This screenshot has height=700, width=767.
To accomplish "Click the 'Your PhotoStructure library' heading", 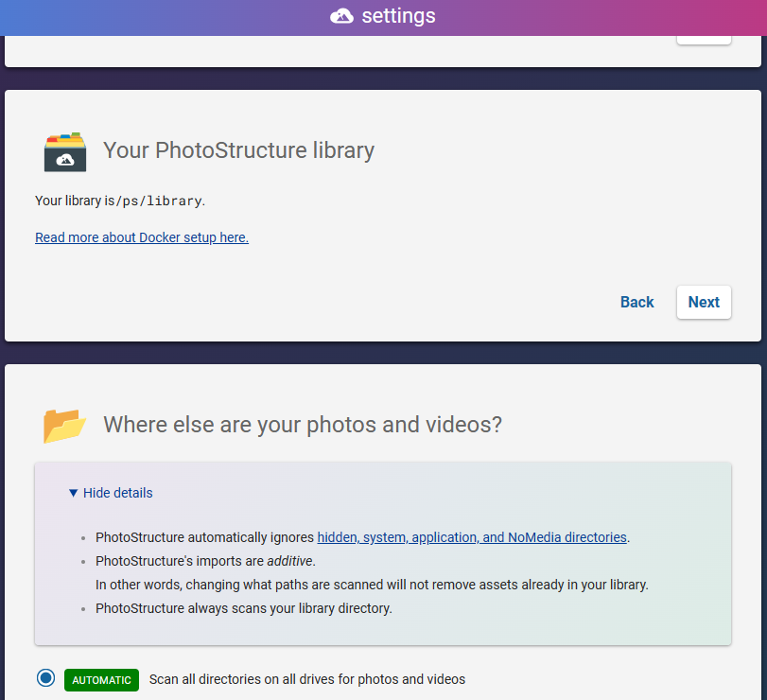I will (238, 149).
